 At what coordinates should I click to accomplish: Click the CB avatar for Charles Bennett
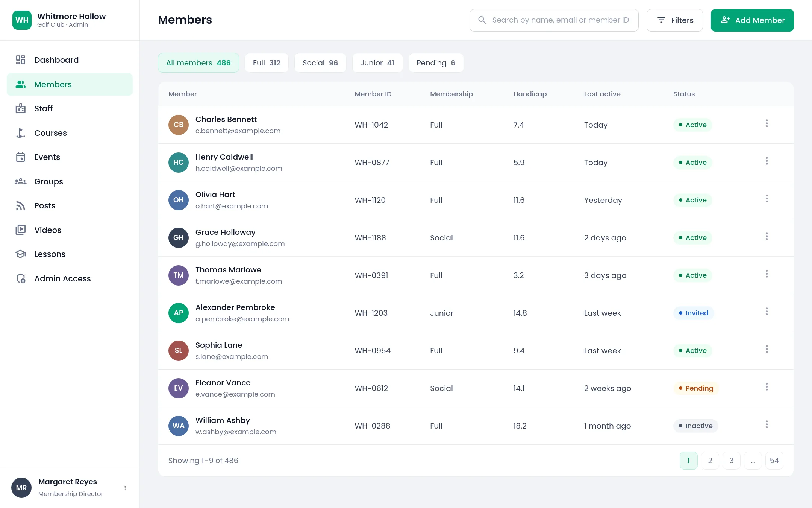[x=179, y=125]
